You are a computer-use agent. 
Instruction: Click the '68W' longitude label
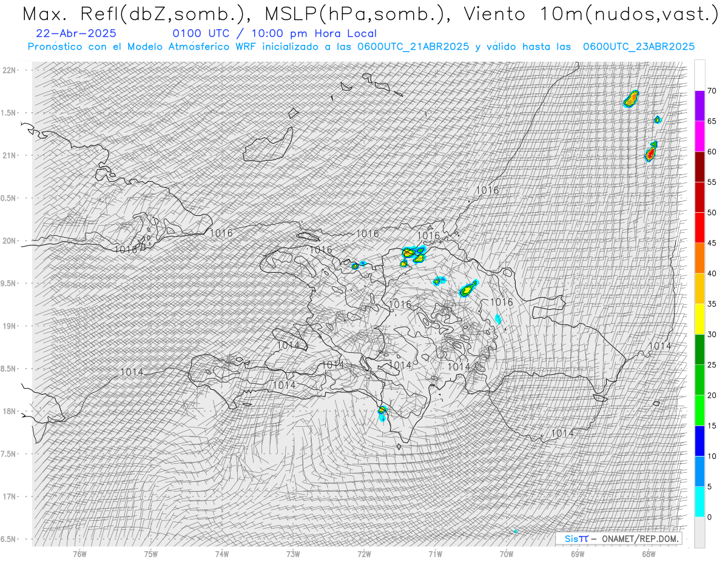click(x=649, y=554)
